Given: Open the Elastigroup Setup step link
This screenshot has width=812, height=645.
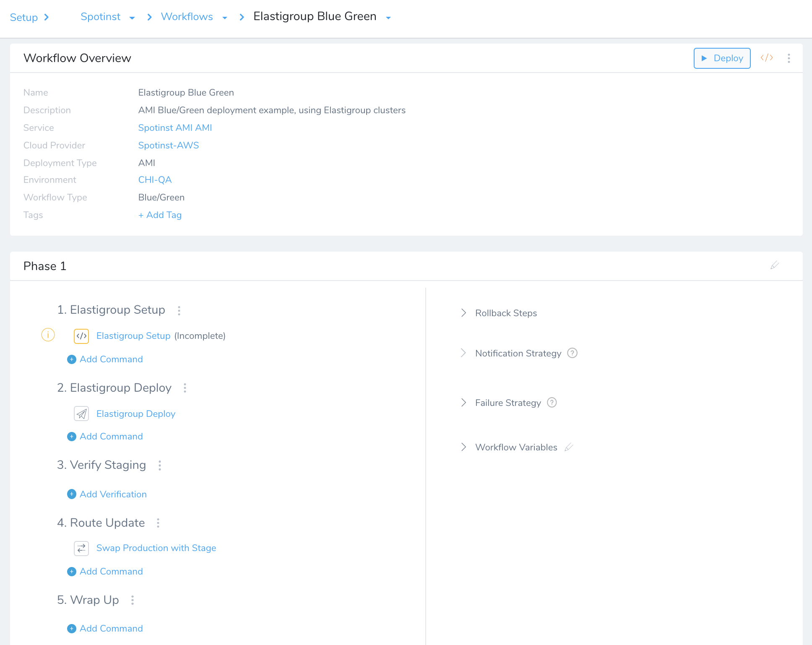Looking at the screenshot, I should coord(133,336).
